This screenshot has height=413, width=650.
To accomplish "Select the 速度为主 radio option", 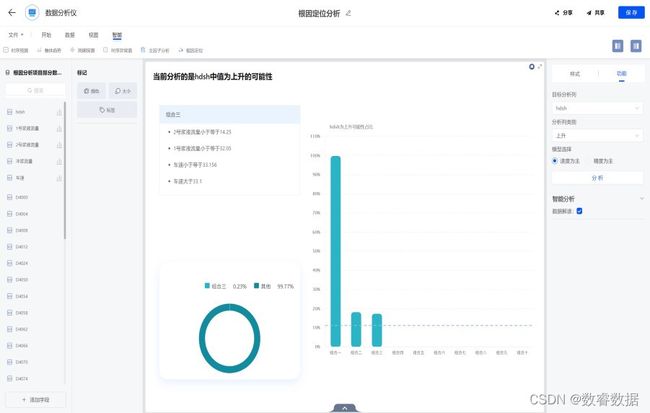I will coord(555,161).
